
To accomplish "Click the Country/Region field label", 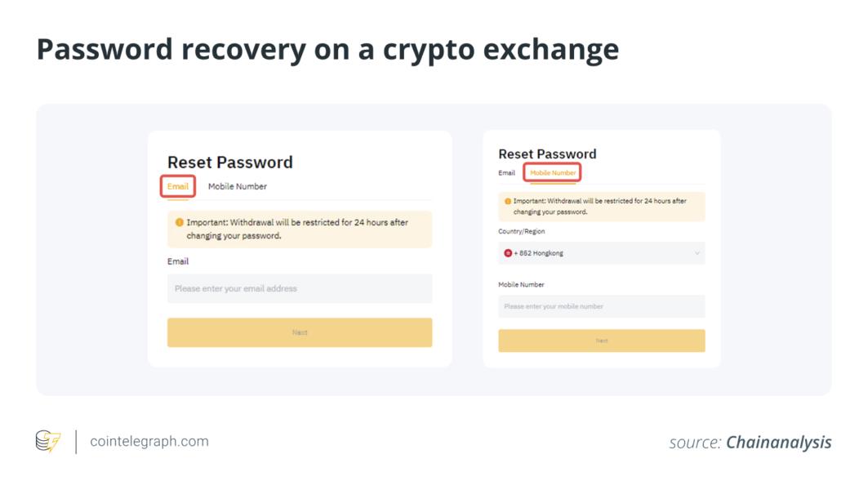I will pyautogui.click(x=521, y=231).
